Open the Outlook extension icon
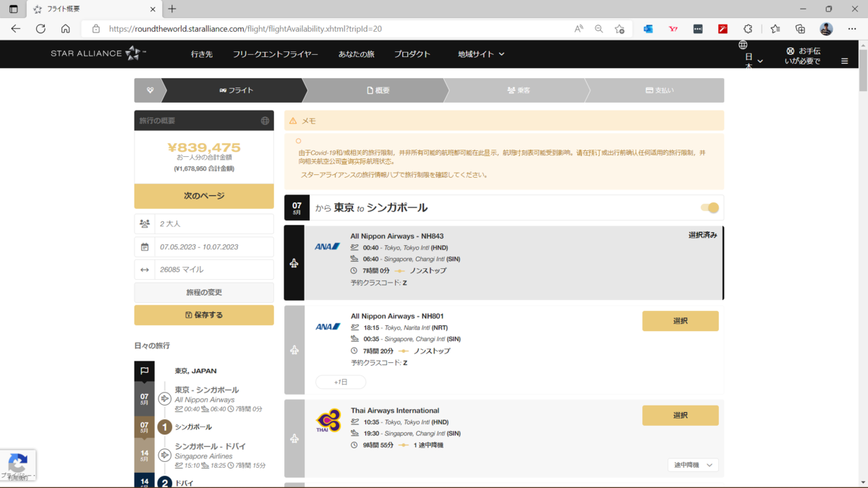This screenshot has height=488, width=868. [648, 29]
